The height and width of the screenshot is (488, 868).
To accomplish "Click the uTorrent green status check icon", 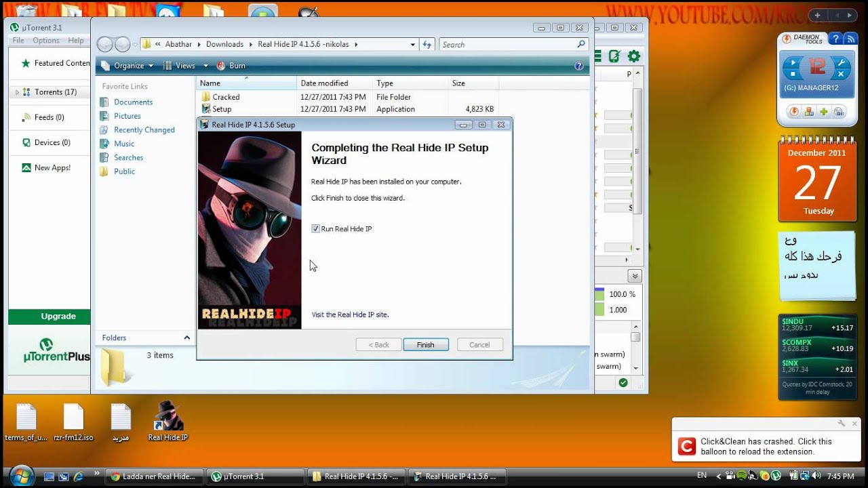I will point(623,383).
